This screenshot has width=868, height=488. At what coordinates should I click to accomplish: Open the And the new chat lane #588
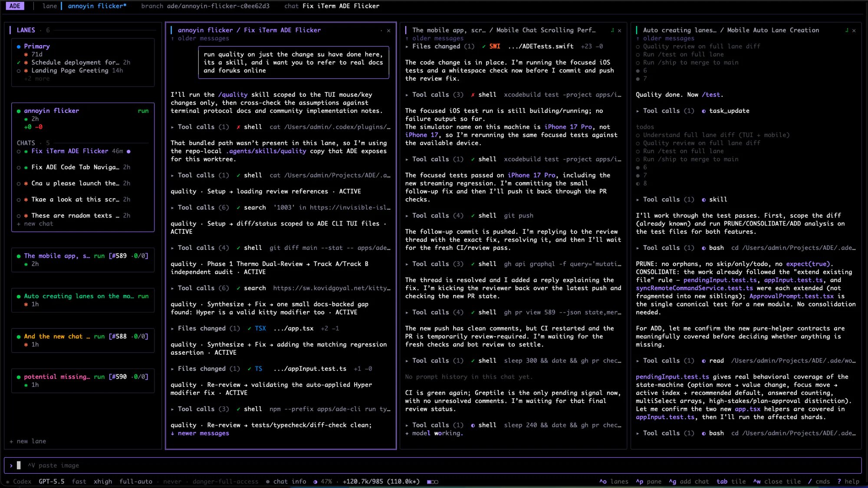pos(83,341)
